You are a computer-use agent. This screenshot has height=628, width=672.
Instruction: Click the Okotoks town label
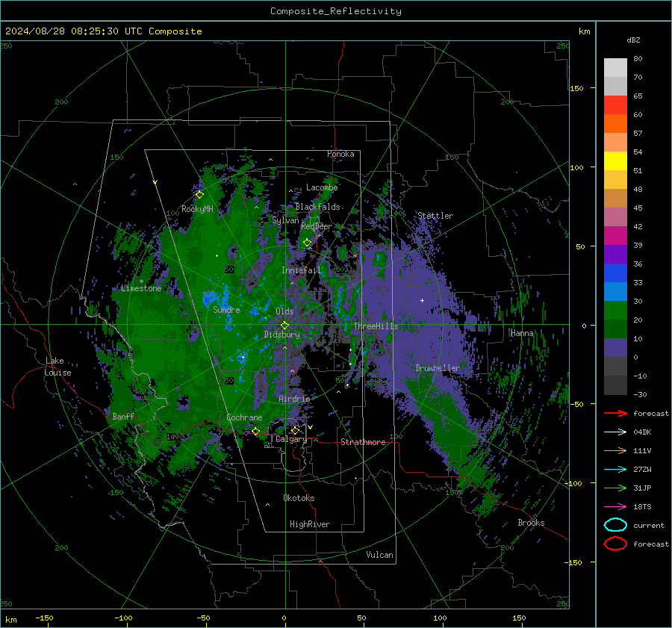[299, 498]
